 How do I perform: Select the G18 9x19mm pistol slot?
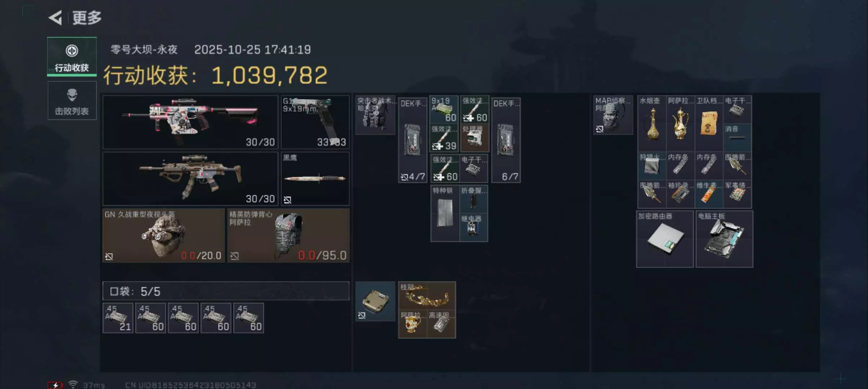(315, 122)
